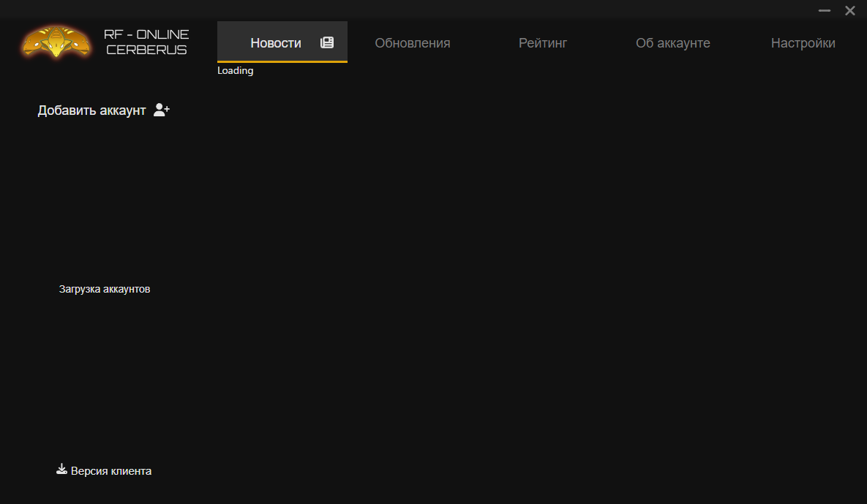The width and height of the screenshot is (867, 504).
Task: Open the Рейтинг tab
Action: [543, 43]
